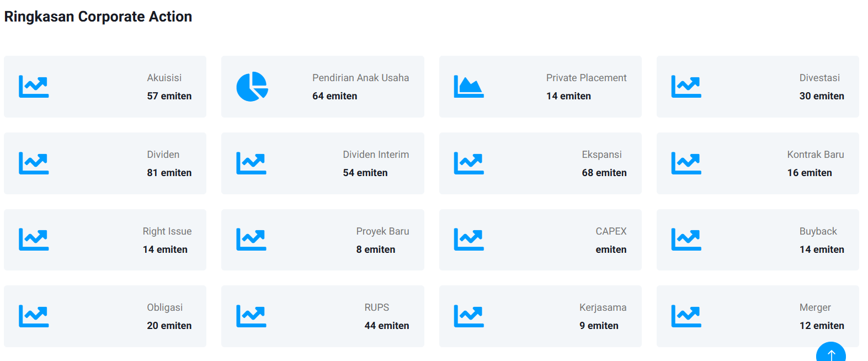Screen dimensions: 868x361
Task: Select the Merger label
Action: tap(815, 307)
